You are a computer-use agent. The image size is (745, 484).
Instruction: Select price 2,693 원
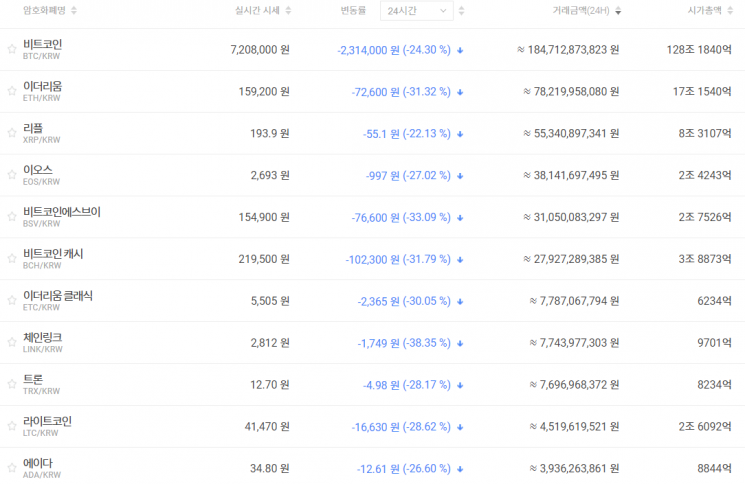(x=270, y=175)
